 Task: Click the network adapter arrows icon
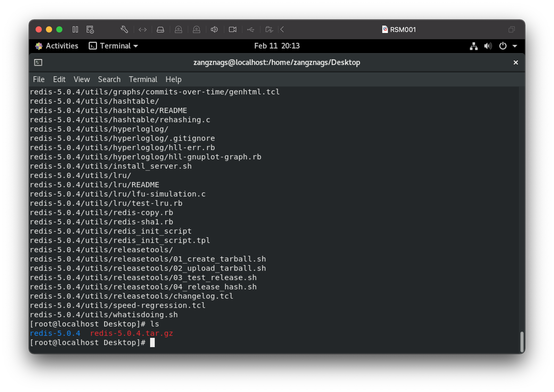[142, 30]
